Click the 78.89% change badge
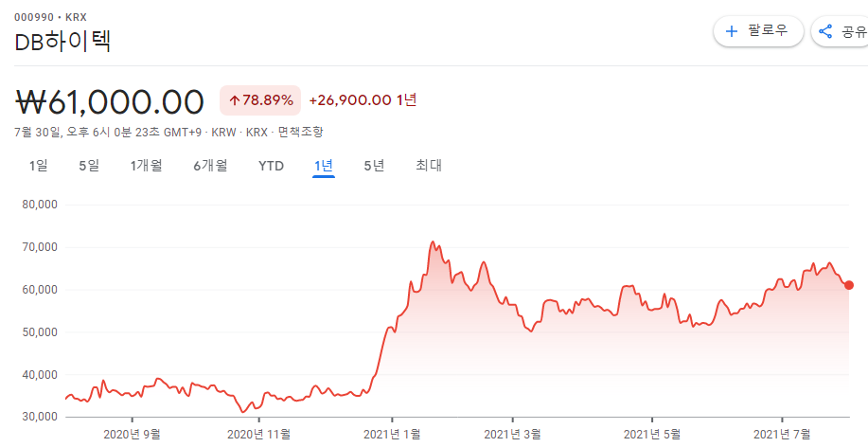 point(260,100)
